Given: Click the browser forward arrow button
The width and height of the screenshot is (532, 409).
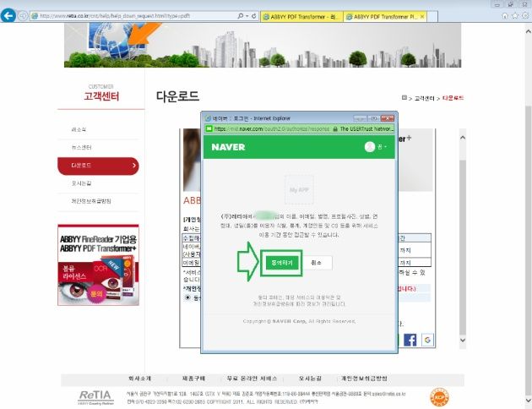Looking at the screenshot, I should [23, 16].
